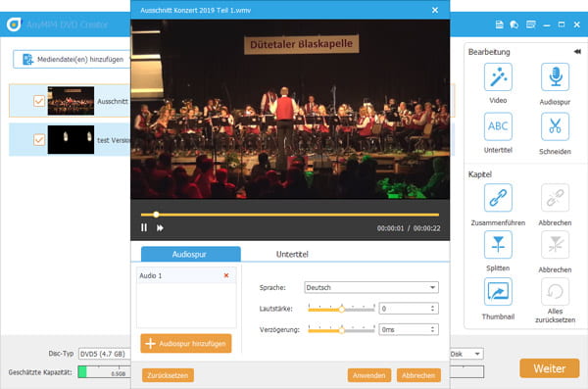Open the Video edit tool
588x389 pixels.
[x=498, y=76]
